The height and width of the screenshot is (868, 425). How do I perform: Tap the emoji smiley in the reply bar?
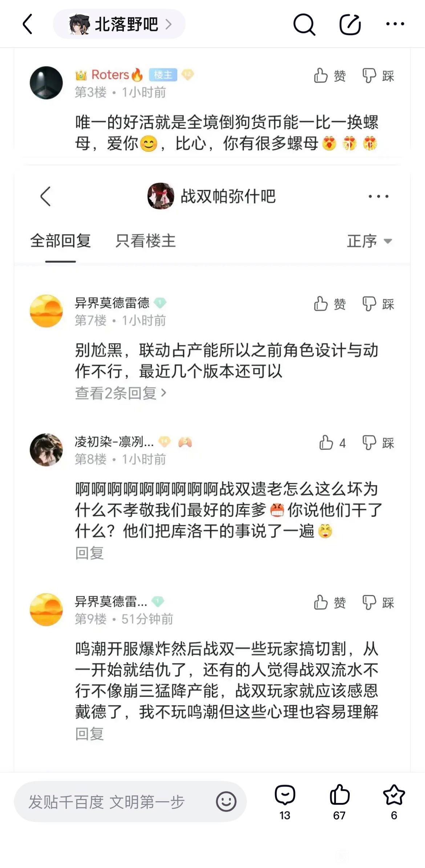point(226,802)
